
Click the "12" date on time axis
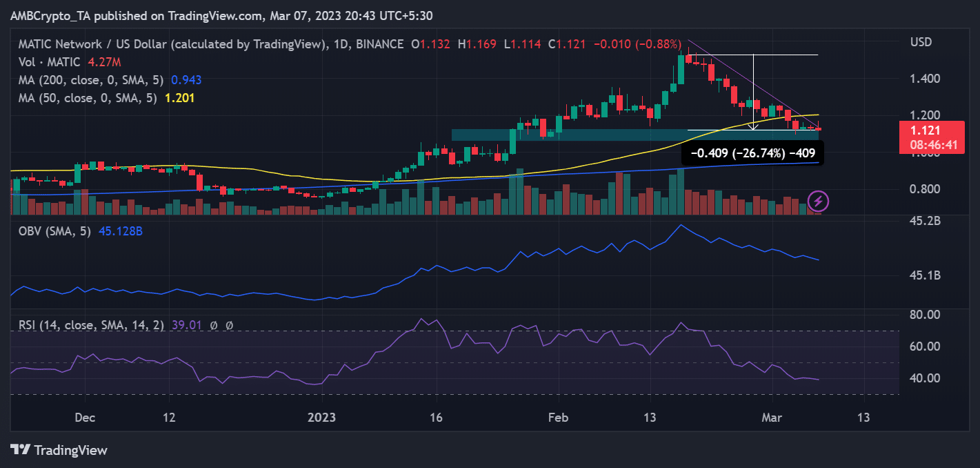point(170,418)
